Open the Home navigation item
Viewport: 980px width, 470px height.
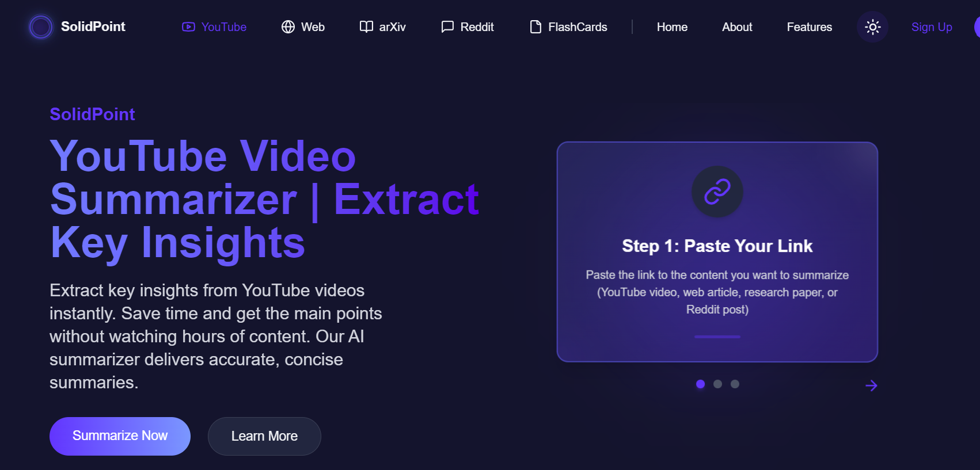[x=672, y=27]
